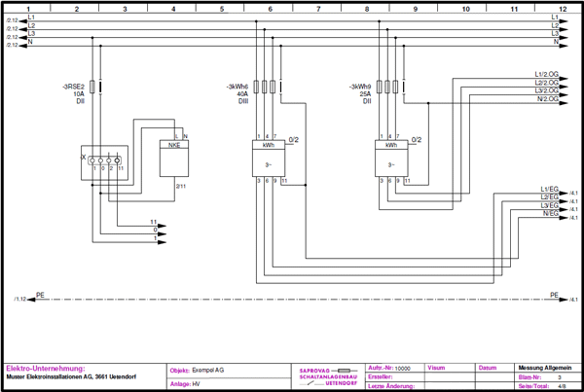Select the NKE device box
The width and height of the screenshot is (584, 392).
click(174, 159)
